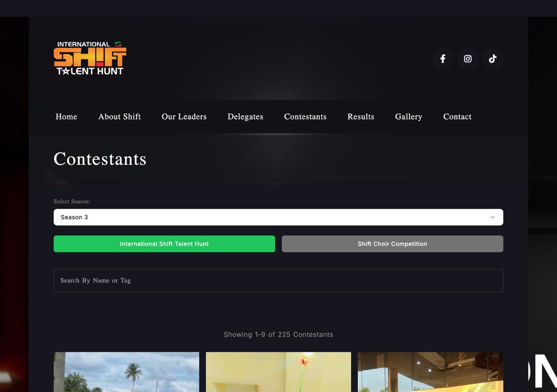Viewport: 557px width, 392px height.
Task: Click the International Shift Talent Hunt logo
Action: tap(90, 58)
